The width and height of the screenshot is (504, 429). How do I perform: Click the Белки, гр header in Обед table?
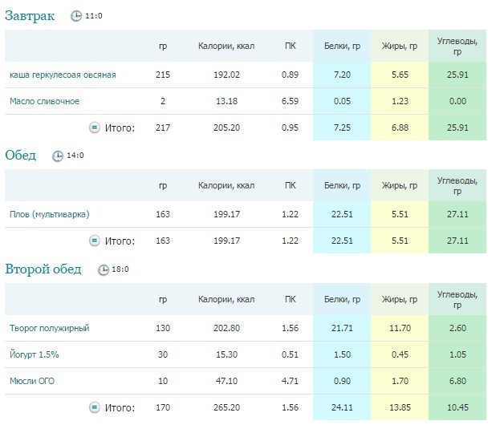pos(342,185)
